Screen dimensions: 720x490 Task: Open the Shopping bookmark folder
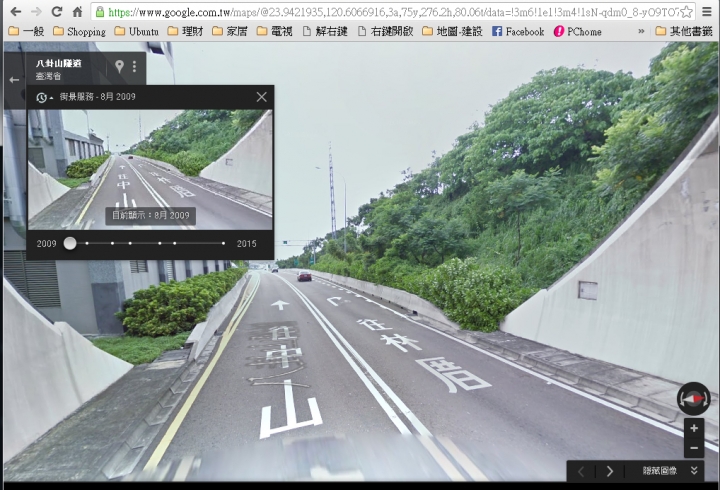pos(79,32)
